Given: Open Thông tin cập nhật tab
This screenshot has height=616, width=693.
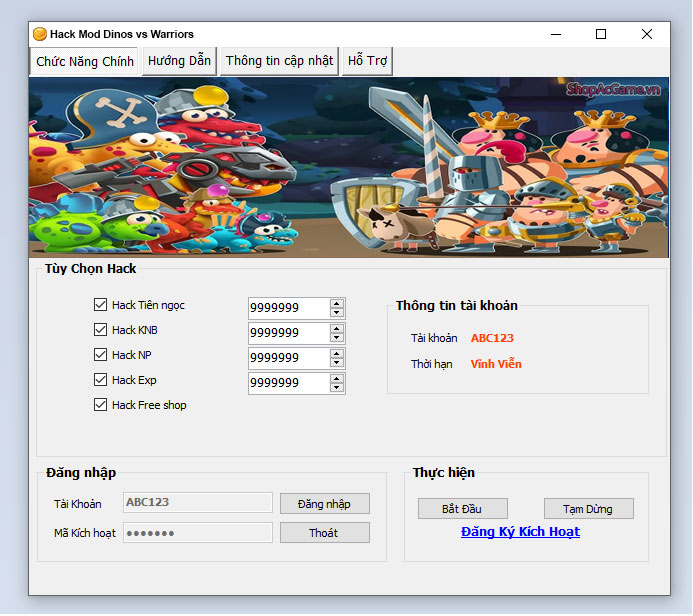Looking at the screenshot, I should click(x=279, y=61).
